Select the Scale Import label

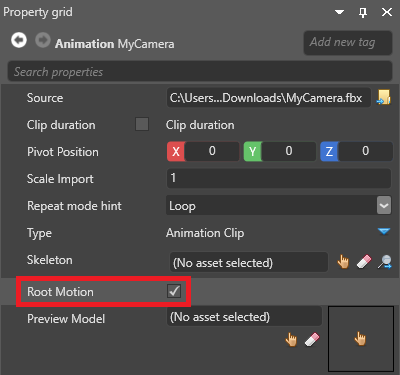click(x=60, y=179)
